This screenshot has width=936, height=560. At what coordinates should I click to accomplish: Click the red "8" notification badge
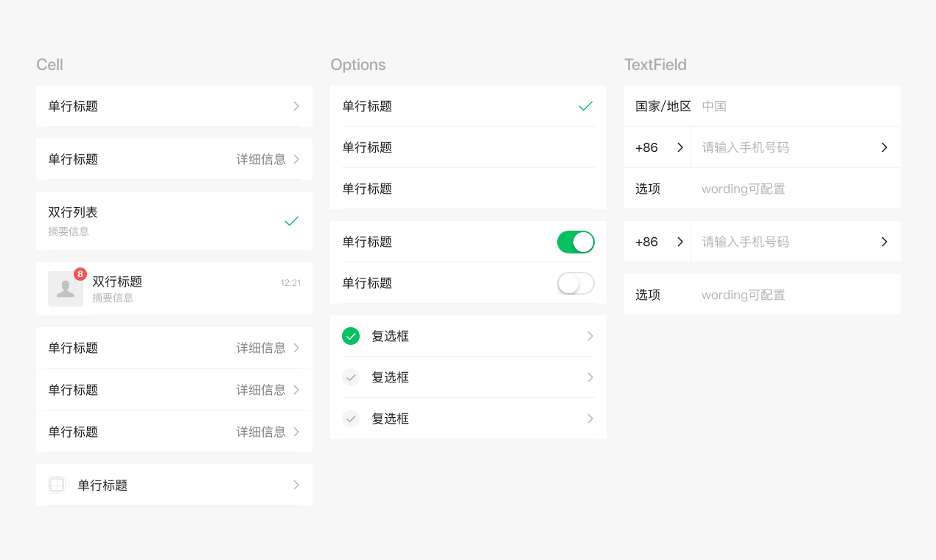coord(80,272)
